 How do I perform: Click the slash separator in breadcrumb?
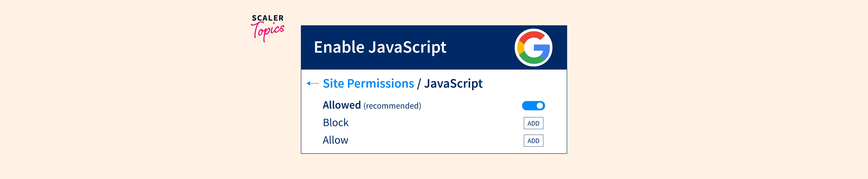[419, 84]
